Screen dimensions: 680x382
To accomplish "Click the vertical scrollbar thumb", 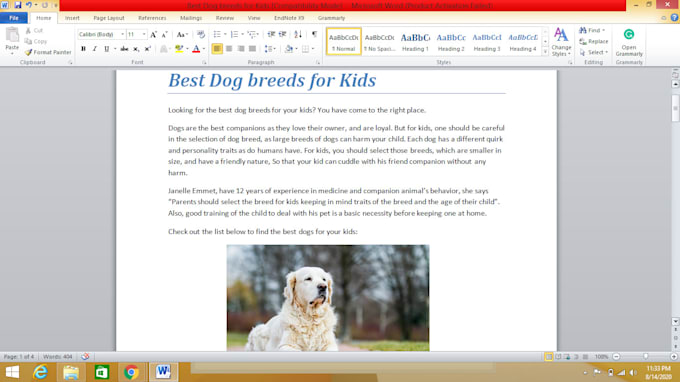I will point(675,108).
